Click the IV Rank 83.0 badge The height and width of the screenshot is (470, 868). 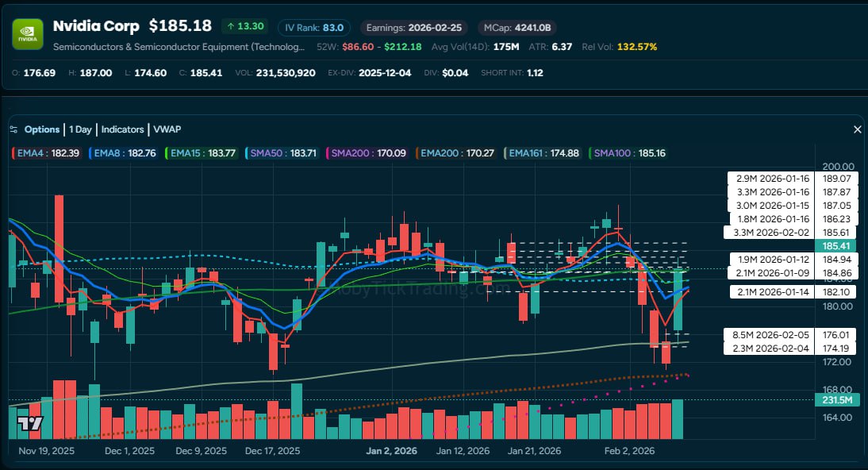tap(314, 26)
